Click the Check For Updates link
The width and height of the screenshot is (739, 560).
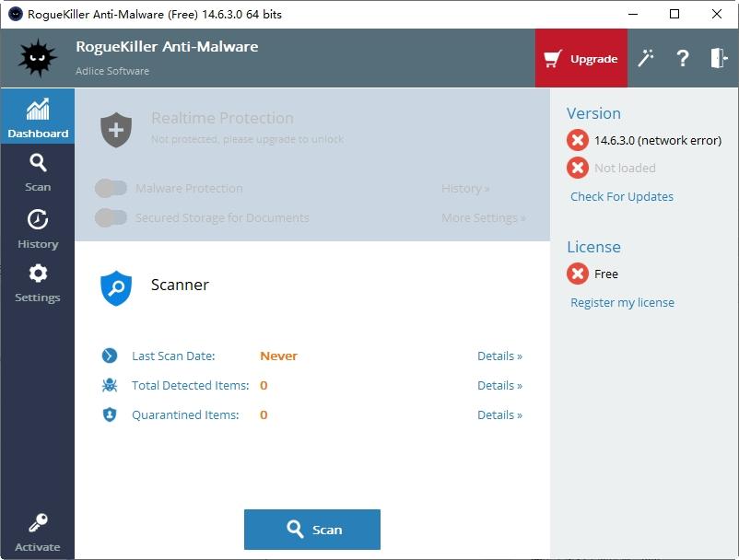622,196
